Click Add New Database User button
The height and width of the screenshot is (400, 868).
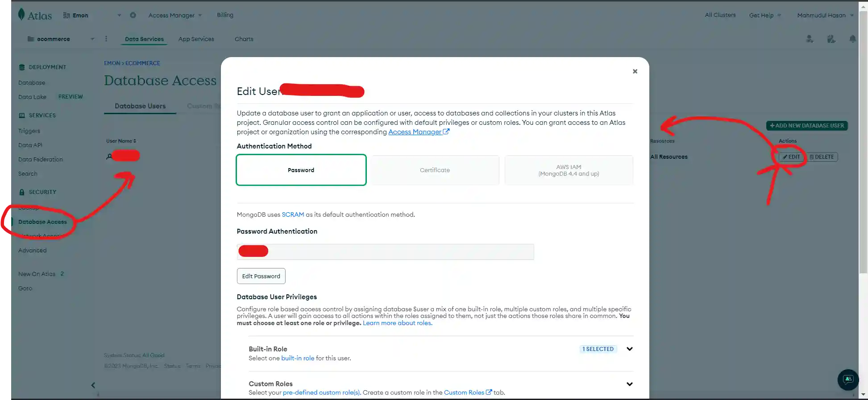coord(807,126)
